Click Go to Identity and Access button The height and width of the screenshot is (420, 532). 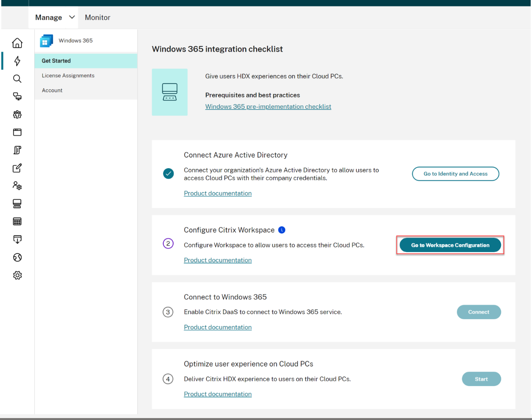coord(455,174)
